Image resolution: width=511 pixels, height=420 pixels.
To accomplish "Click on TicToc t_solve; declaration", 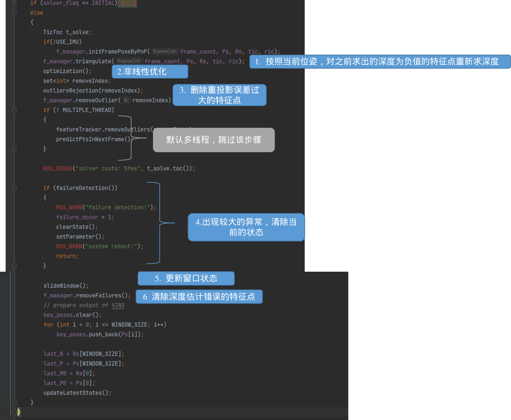I will coord(67,32).
